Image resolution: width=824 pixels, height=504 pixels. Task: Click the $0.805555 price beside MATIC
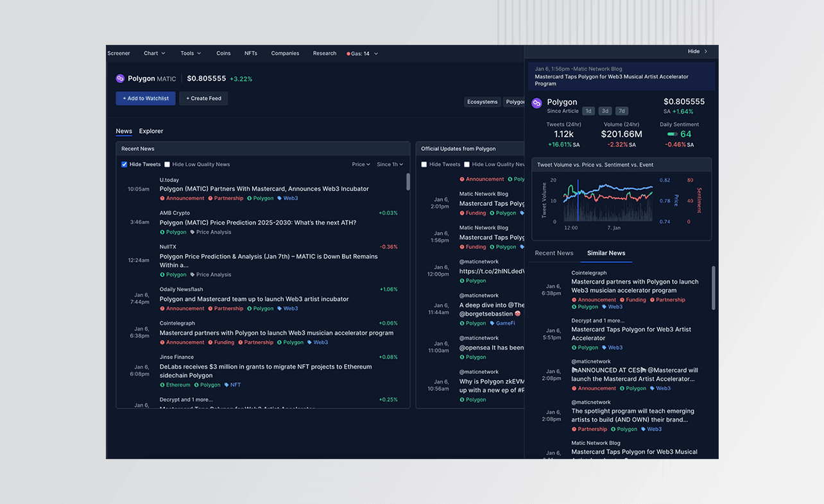coord(207,79)
